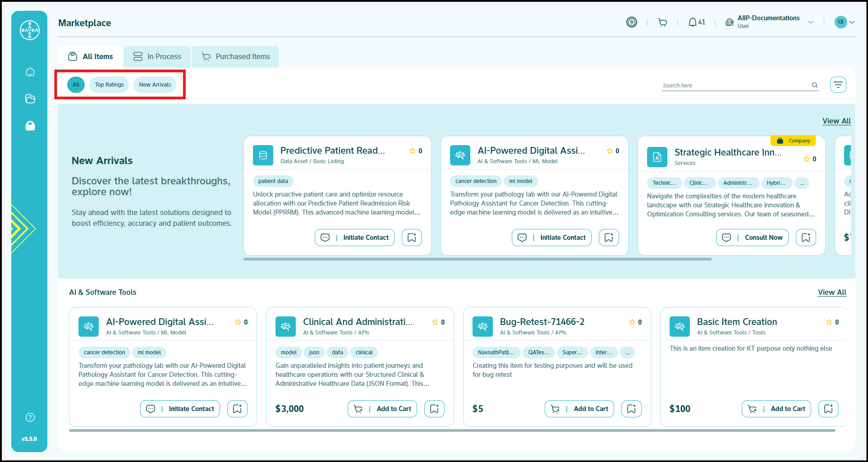Expand the sidebar with yellow chevron
Image resolution: width=868 pixels, height=462 pixels.
click(x=22, y=229)
